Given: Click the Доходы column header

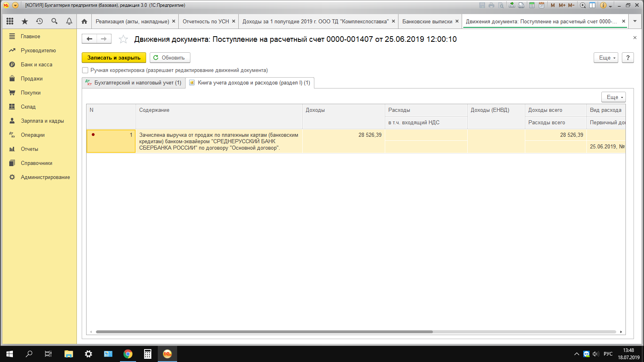Looking at the screenshot, I should click(x=343, y=116).
